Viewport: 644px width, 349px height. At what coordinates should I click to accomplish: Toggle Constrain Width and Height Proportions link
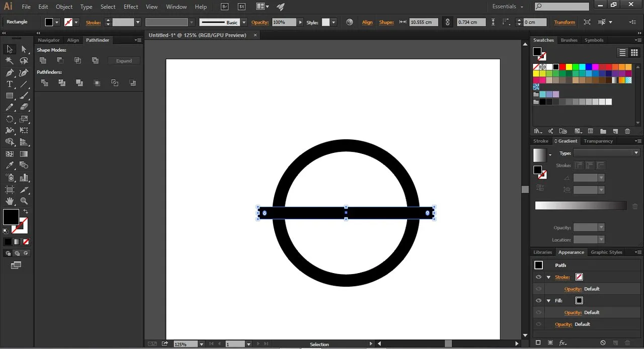tap(447, 22)
